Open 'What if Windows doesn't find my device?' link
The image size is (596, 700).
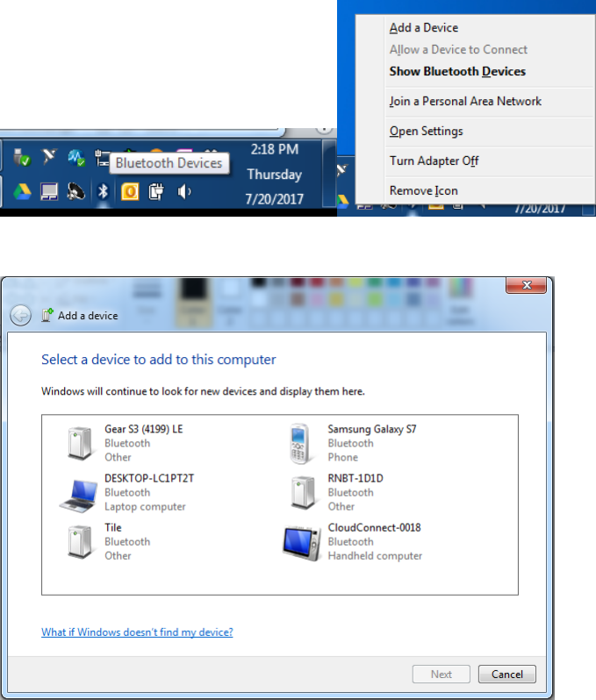(x=137, y=632)
